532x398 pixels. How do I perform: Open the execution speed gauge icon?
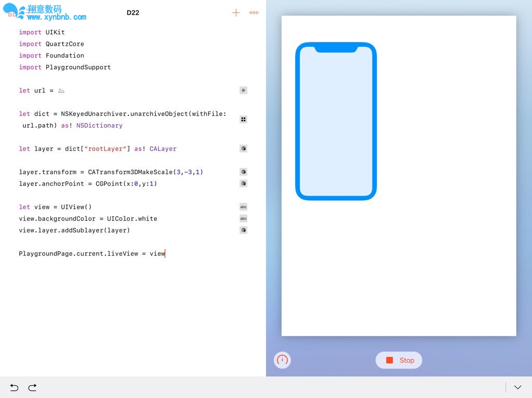point(282,360)
